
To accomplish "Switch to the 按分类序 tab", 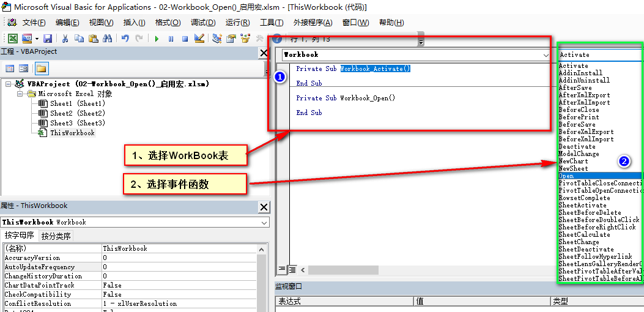I will [56, 236].
